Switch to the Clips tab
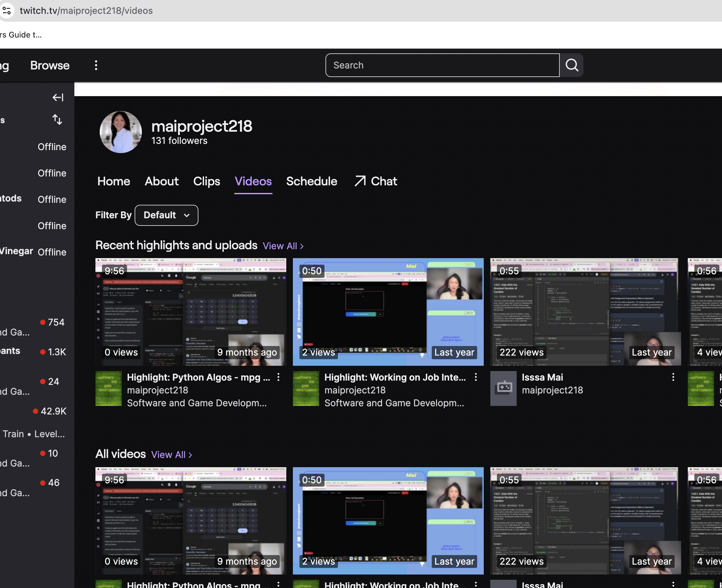The height and width of the screenshot is (588, 722). tap(206, 181)
